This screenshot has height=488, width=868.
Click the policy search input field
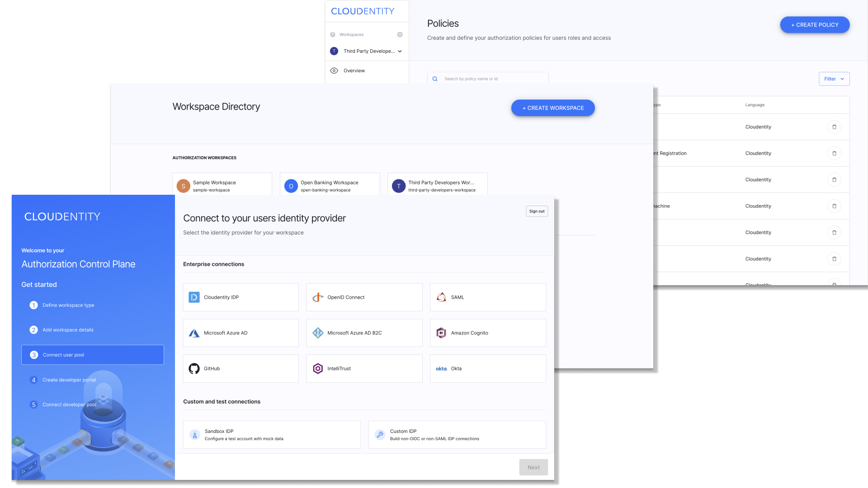[488, 79]
